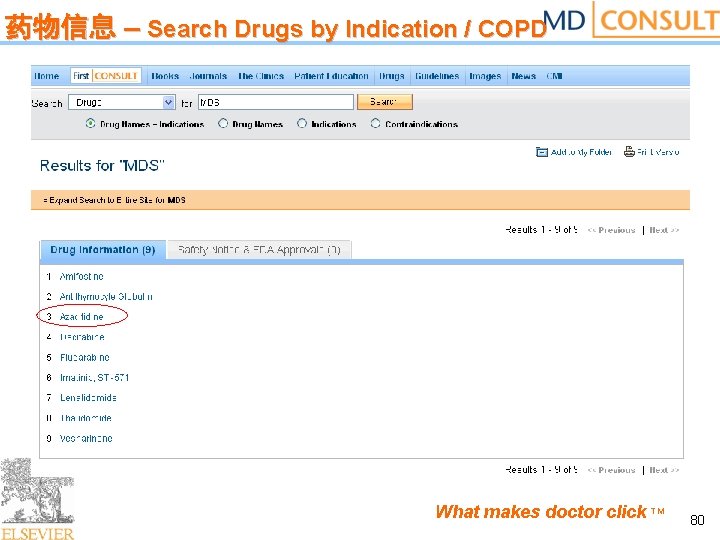Open the Azacitidine drug result
This screenshot has height=540, width=720.
tap(82, 317)
